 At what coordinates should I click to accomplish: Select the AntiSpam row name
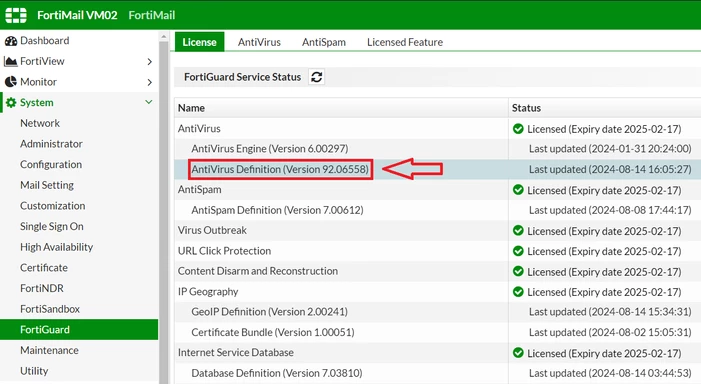(199, 190)
